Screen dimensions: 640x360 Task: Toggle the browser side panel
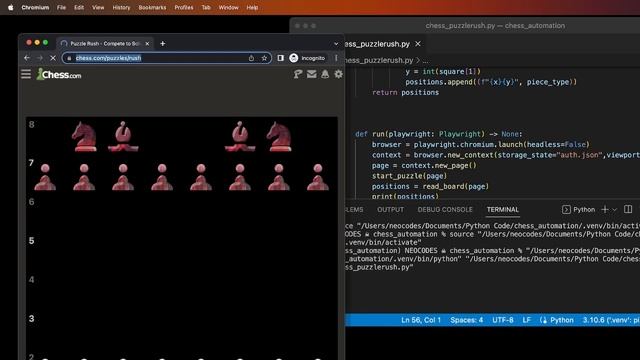[x=280, y=58]
